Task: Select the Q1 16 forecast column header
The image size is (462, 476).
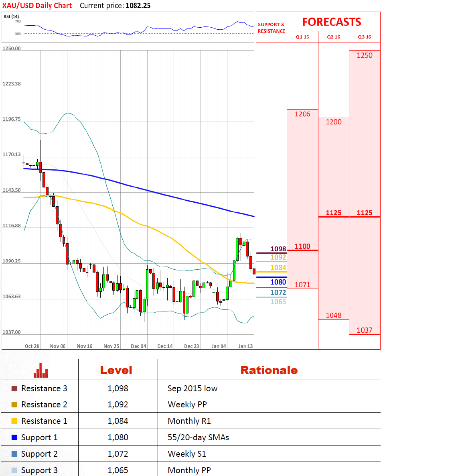Action: coord(302,37)
